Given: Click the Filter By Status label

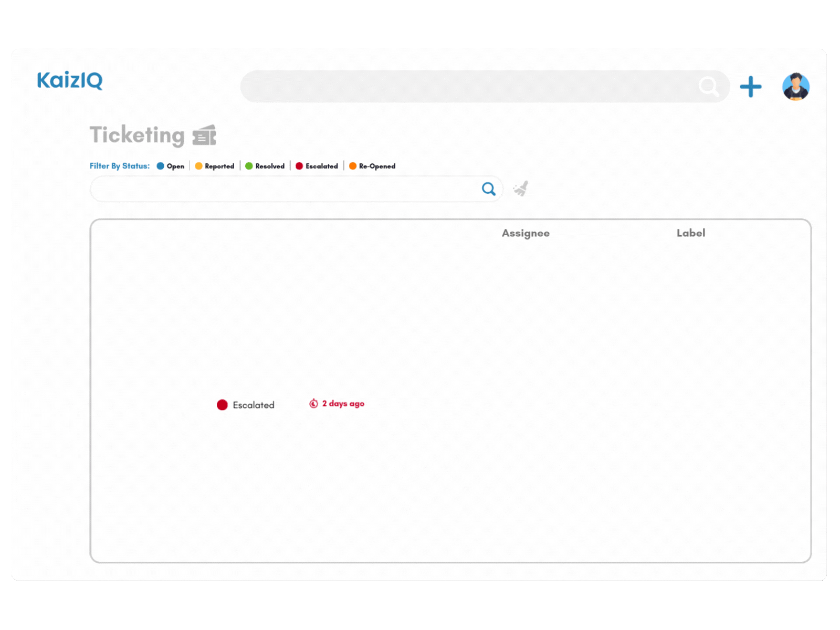Looking at the screenshot, I should [x=119, y=166].
